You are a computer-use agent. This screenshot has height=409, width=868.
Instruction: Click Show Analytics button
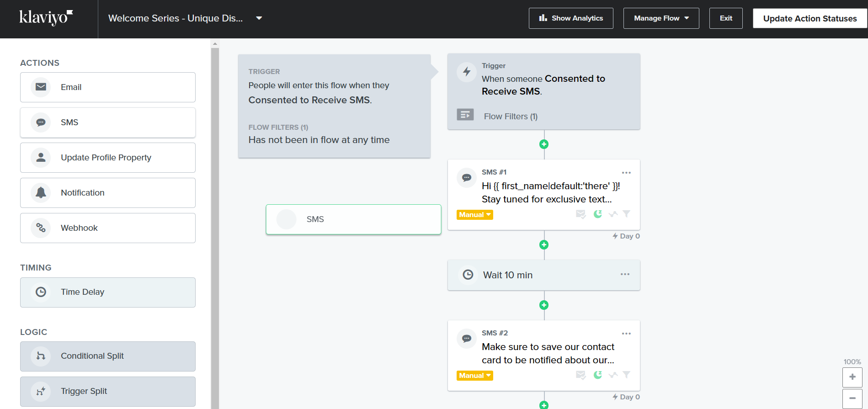[x=571, y=18]
